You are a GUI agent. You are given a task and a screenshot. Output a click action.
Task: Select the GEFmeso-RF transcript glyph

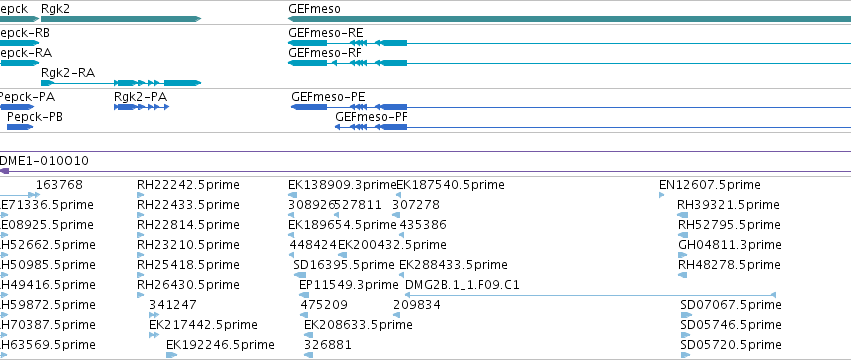569,63
